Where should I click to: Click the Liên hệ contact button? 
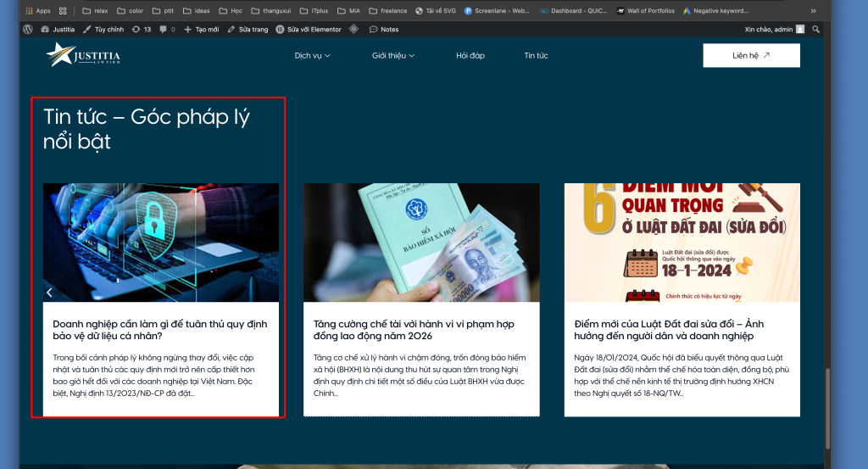coord(751,56)
